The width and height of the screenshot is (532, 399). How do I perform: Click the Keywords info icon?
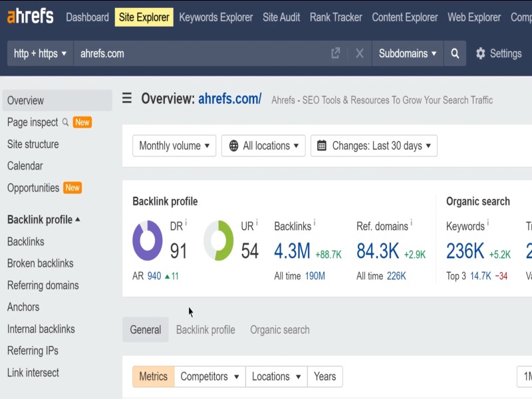488,223
